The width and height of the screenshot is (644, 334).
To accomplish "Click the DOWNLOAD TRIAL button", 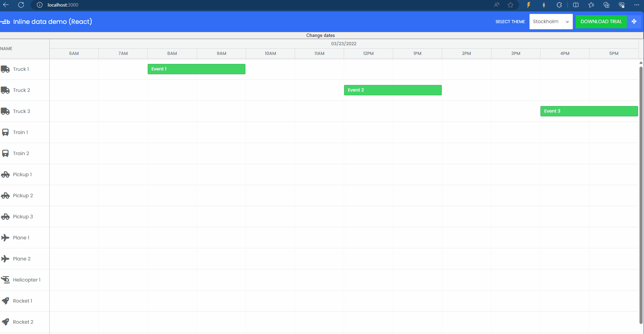I will click(601, 21).
